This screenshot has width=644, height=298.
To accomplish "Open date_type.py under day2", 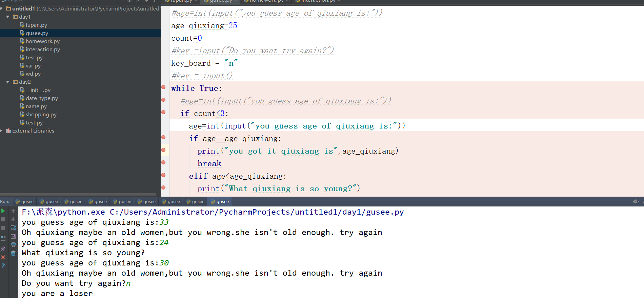I will coord(42,98).
